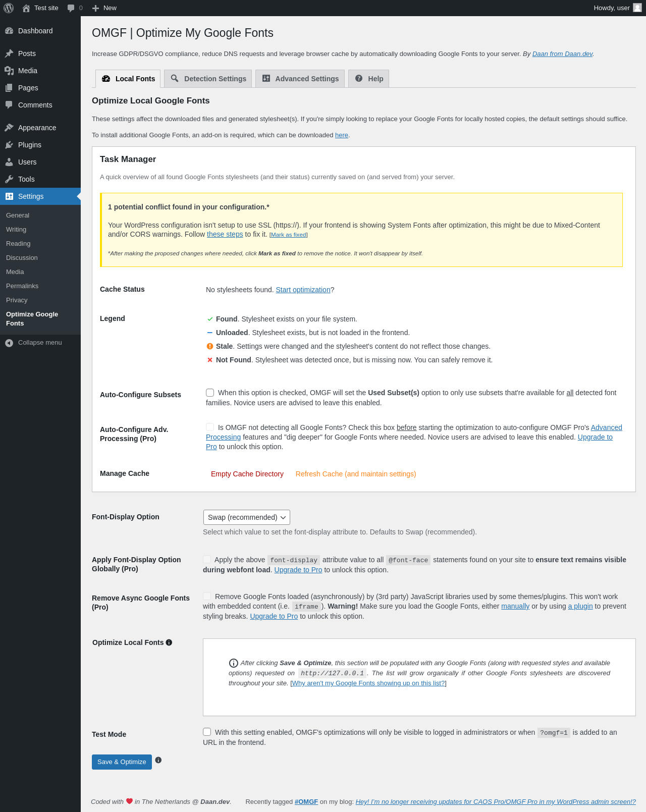Enable the Auto-Configure Subsets checkbox
The width and height of the screenshot is (646, 812).
tap(210, 393)
